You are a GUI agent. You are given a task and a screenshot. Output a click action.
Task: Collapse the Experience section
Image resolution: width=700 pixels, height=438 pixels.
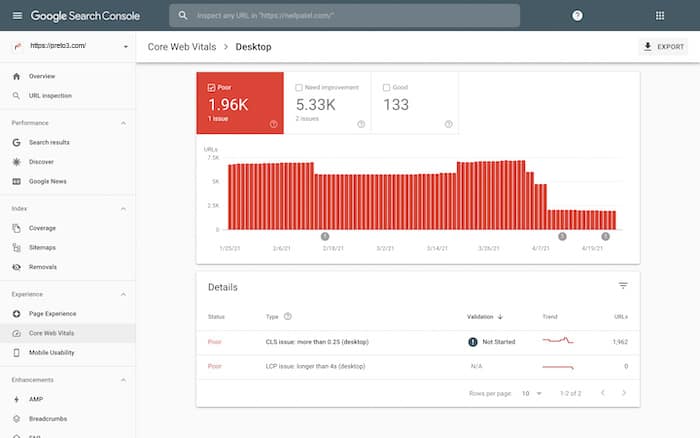click(x=123, y=295)
